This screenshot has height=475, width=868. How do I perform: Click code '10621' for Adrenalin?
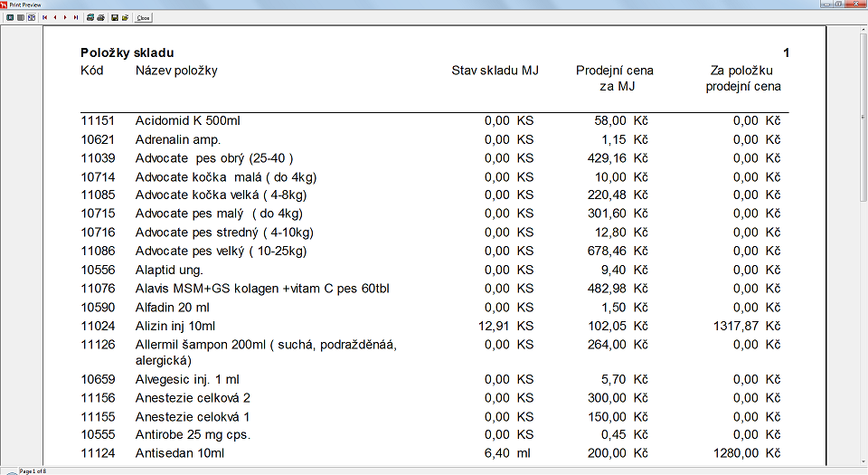click(x=98, y=139)
